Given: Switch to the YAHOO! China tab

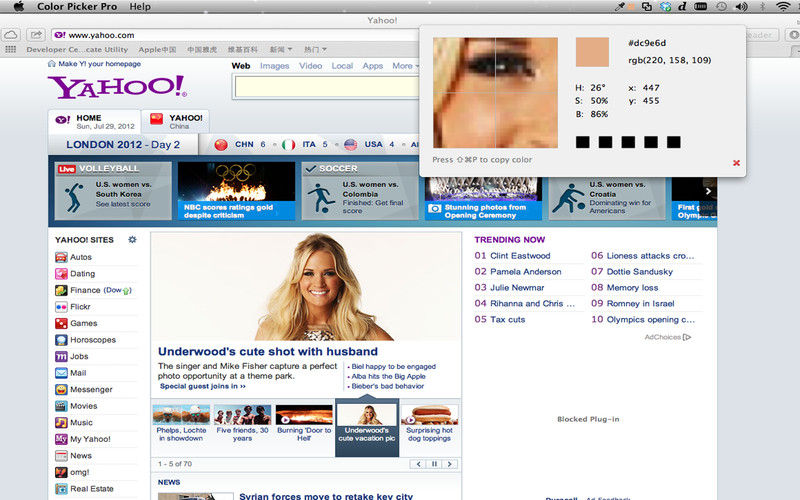Looking at the screenshot, I should (176, 121).
